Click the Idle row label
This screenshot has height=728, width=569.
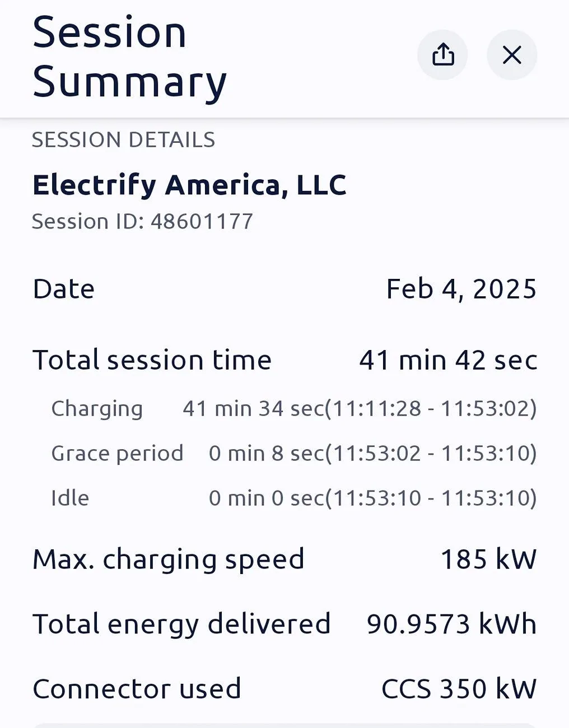[70, 498]
